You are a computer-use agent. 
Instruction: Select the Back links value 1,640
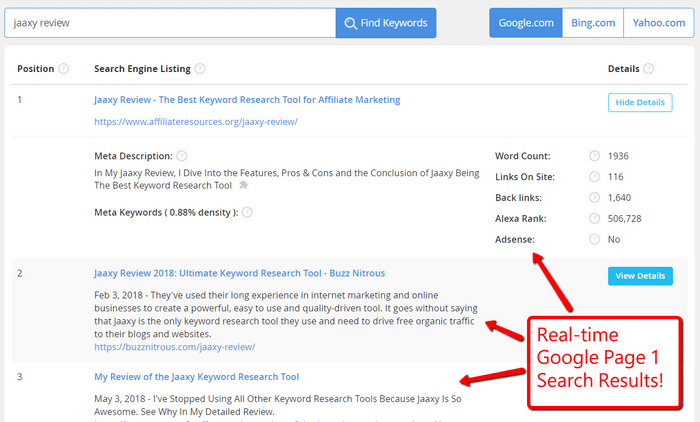coord(619,197)
